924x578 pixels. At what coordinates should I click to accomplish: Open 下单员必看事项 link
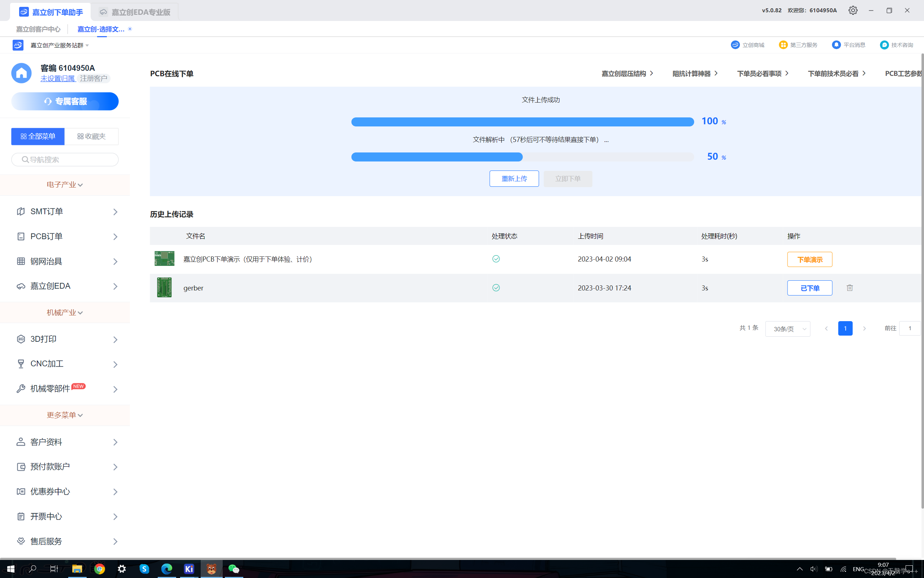[763, 73]
